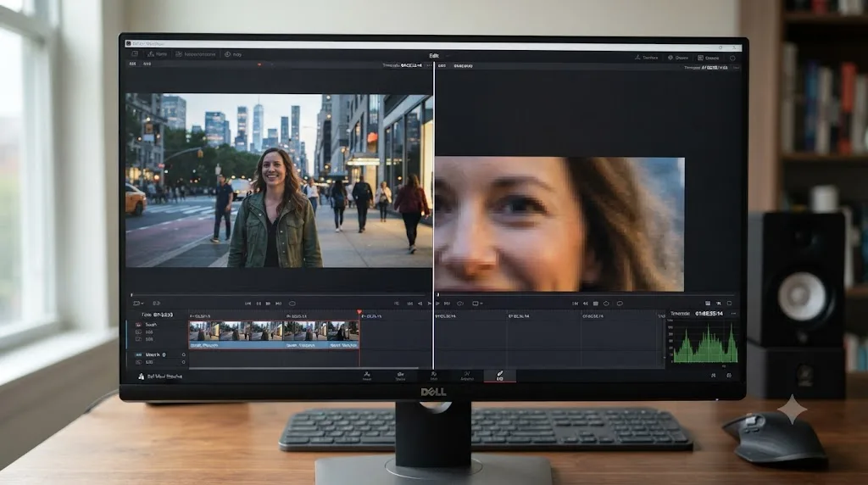868x485 pixels.
Task: Click the green histogram scope display
Action: click(x=704, y=343)
